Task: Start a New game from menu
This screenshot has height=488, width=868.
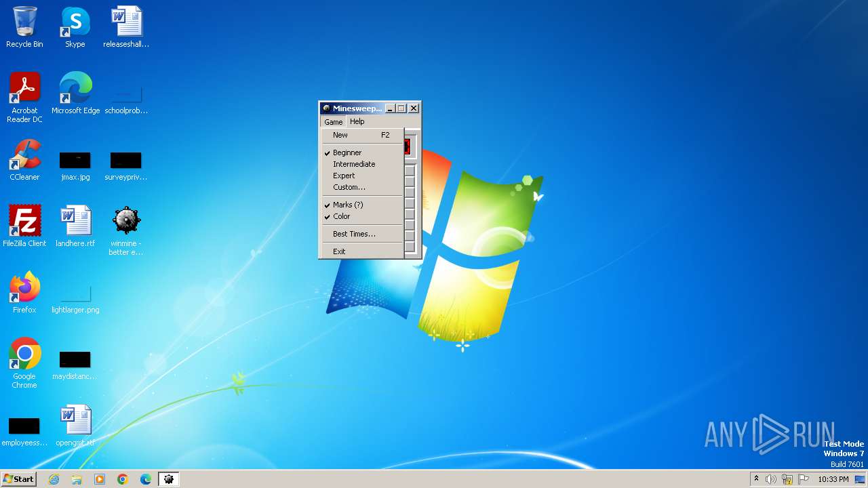Action: coord(362,135)
